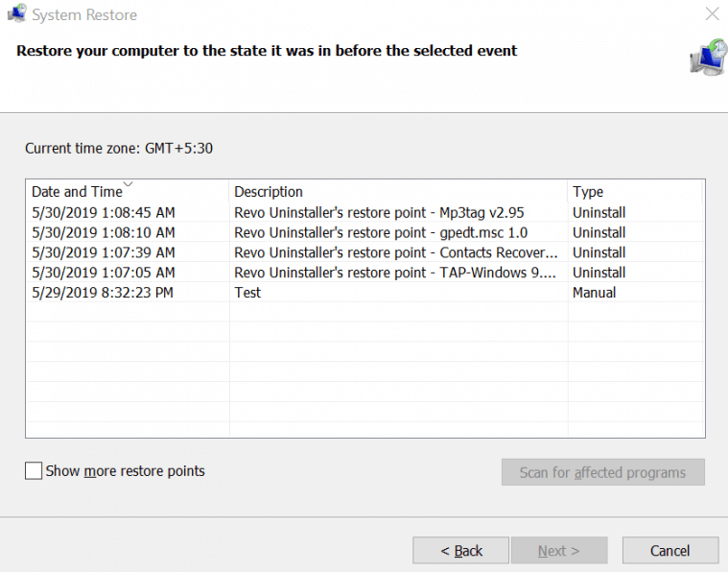Click the sort arrow above Date and Time
The height and width of the screenshot is (572, 728).
[128, 183]
